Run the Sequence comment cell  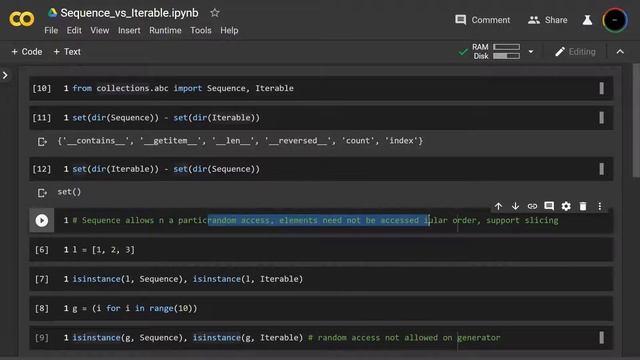[x=41, y=220]
